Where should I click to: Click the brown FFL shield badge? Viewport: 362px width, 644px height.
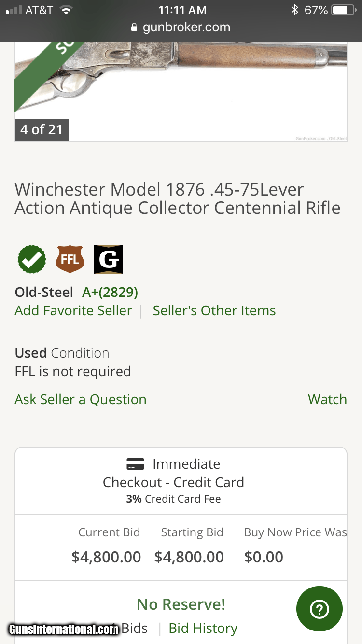point(70,259)
